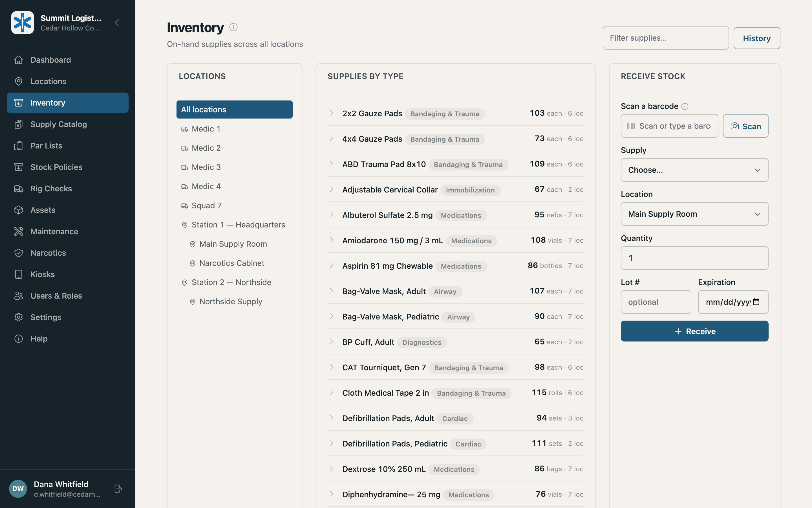812x508 pixels.
Task: Select Station 1 — Headquarters
Action: point(235,225)
